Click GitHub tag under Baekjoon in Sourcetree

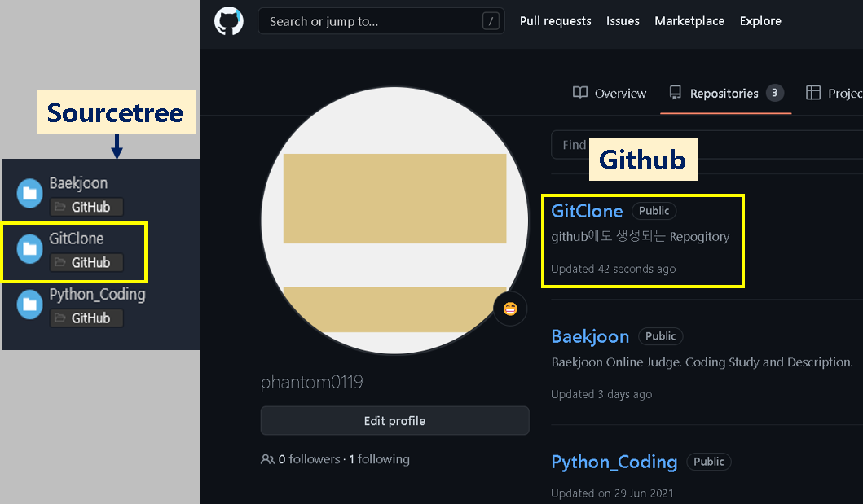point(86,207)
